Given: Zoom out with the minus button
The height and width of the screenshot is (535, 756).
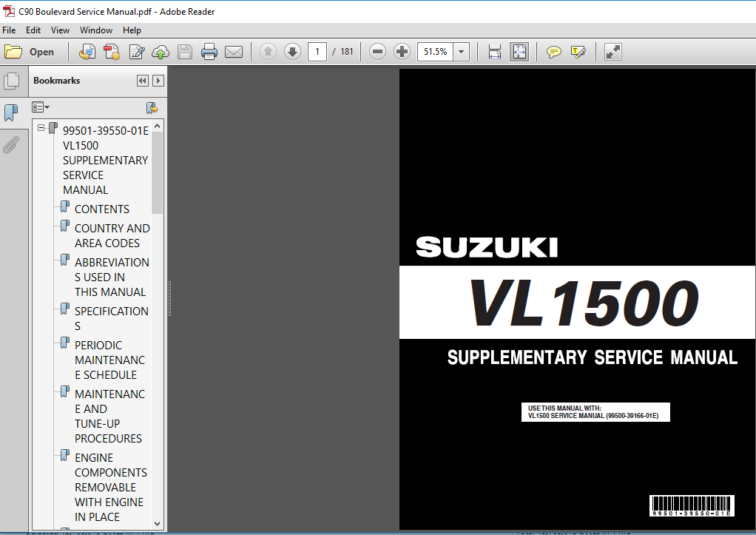Looking at the screenshot, I should (x=377, y=52).
